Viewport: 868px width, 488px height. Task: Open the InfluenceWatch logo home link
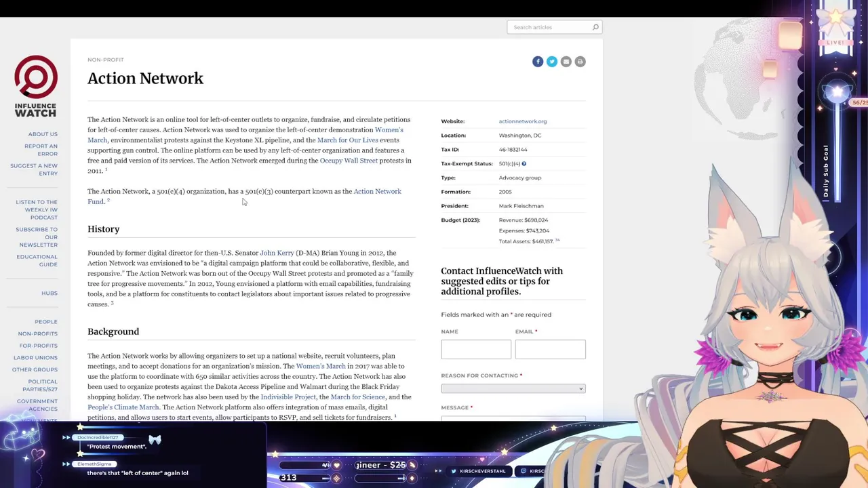(36, 86)
